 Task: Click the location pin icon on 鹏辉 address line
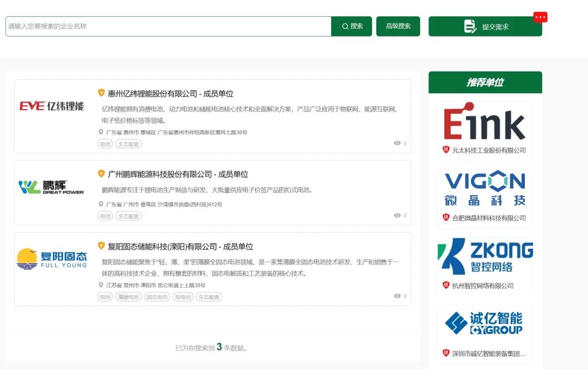pyautogui.click(x=100, y=204)
